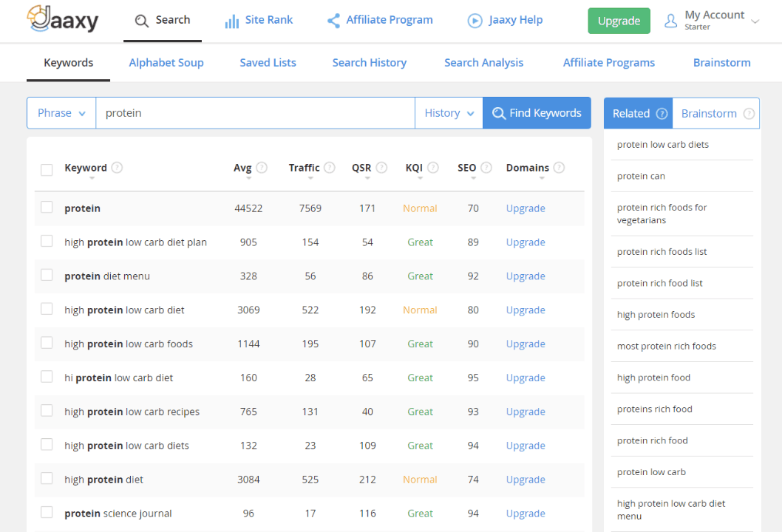This screenshot has height=532, width=782.
Task: Tick checkbox for hi protein low carb diet
Action: (47, 376)
